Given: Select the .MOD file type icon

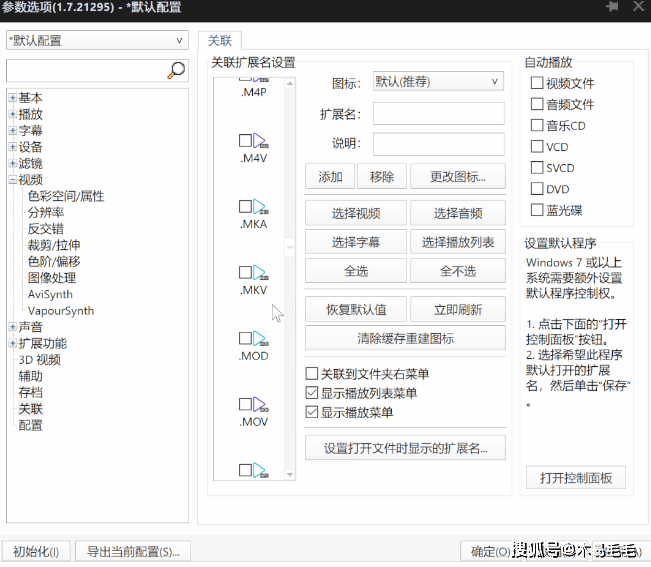Looking at the screenshot, I should 261,338.
